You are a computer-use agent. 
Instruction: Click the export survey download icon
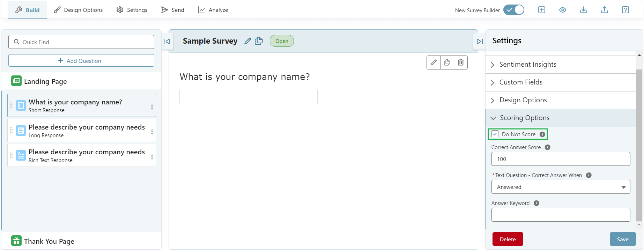583,10
